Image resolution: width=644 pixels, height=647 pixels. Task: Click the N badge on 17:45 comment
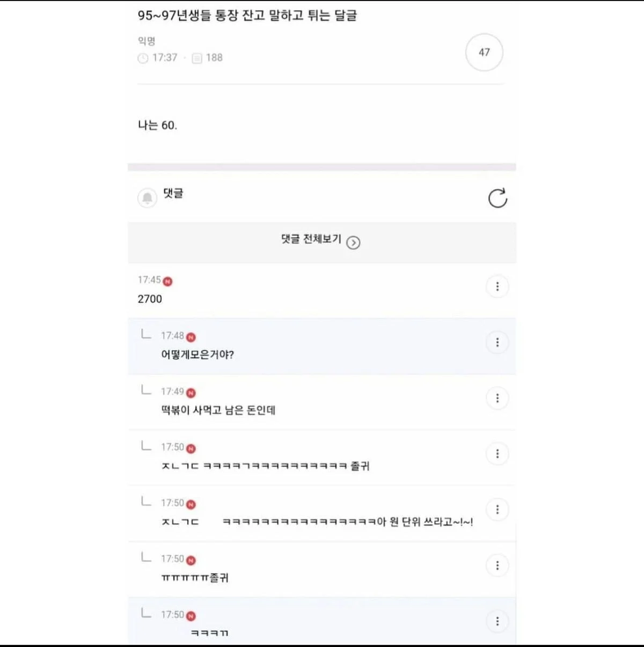168,282
